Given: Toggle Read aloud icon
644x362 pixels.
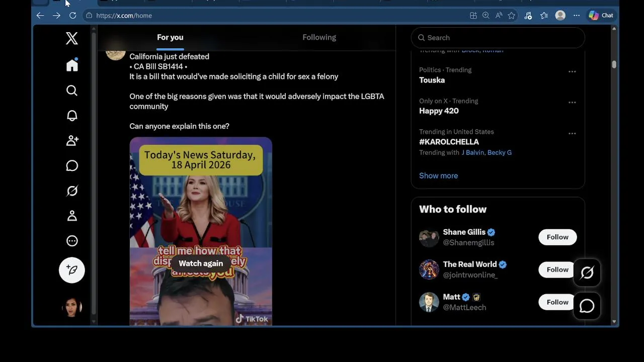Looking at the screenshot, I should [x=499, y=16].
